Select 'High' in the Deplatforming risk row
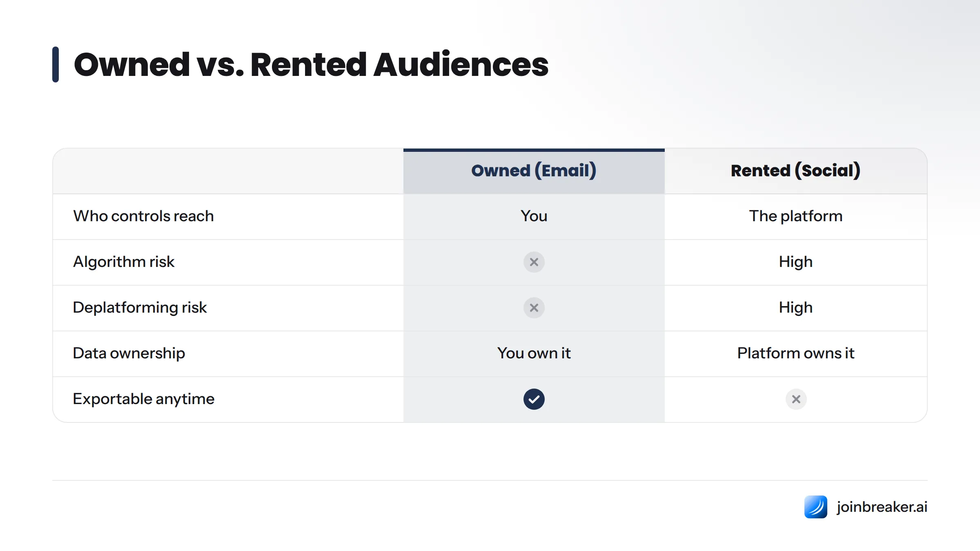The height and width of the screenshot is (551, 980). coord(795,307)
